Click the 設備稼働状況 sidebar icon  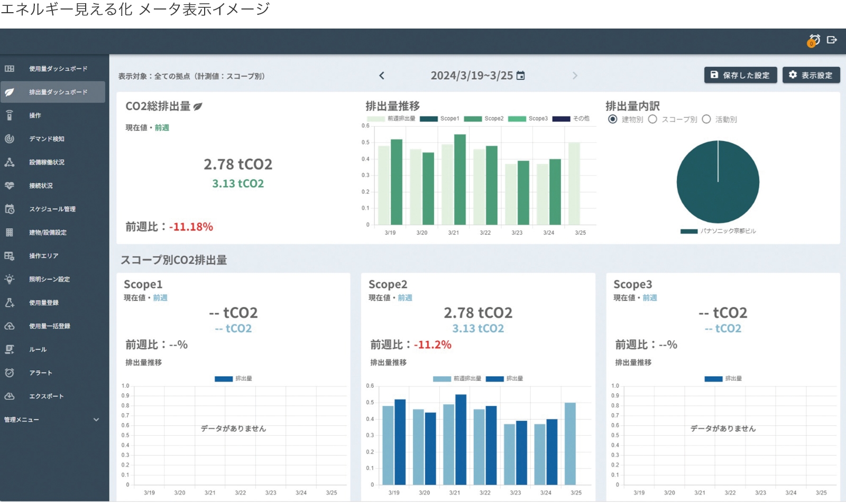click(10, 162)
